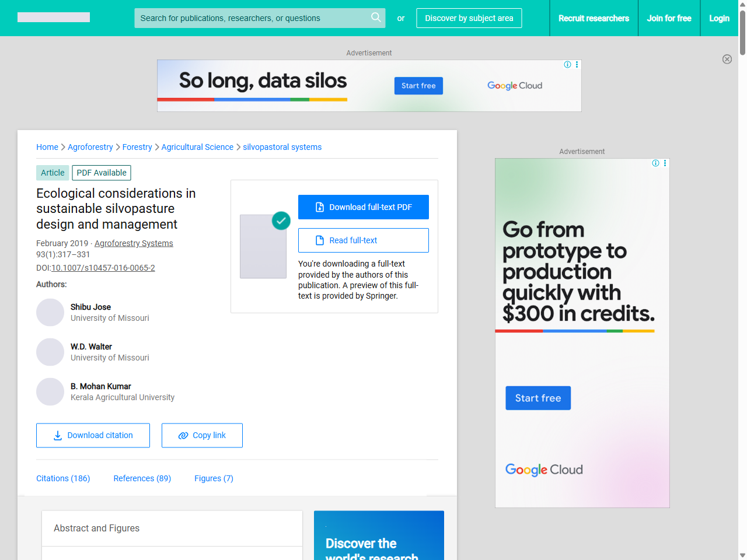Click the sidebar ad info icon
The image size is (747, 560).
click(x=655, y=163)
